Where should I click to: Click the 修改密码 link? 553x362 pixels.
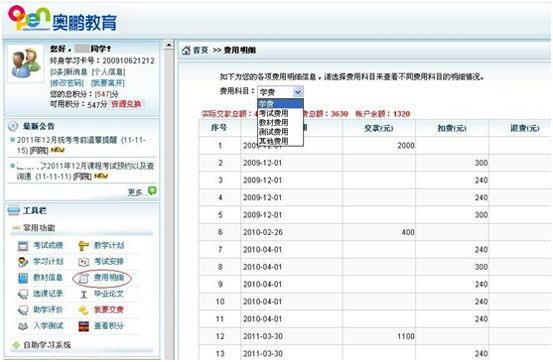[67, 83]
